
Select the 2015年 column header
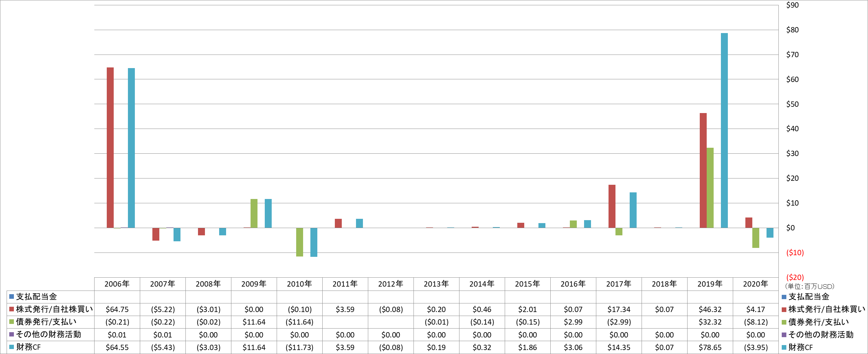coord(527,284)
